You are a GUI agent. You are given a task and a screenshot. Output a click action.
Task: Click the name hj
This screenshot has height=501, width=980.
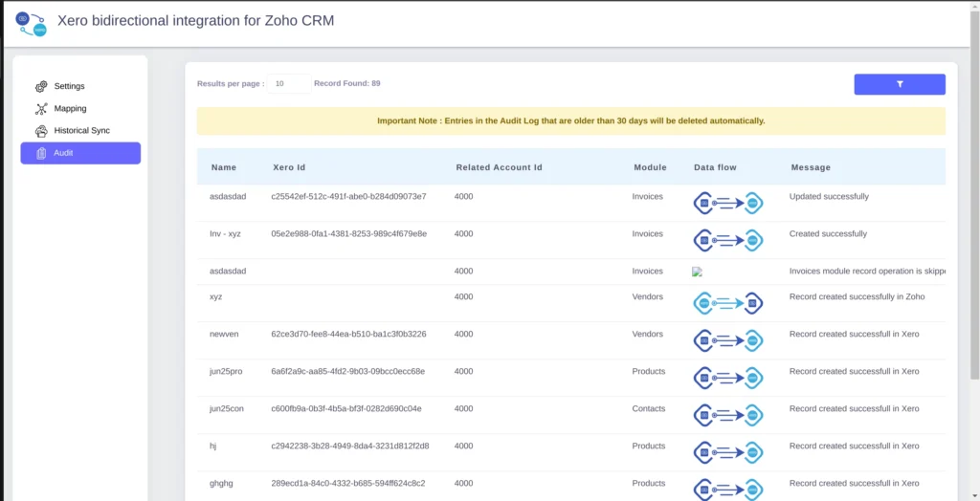(x=213, y=447)
